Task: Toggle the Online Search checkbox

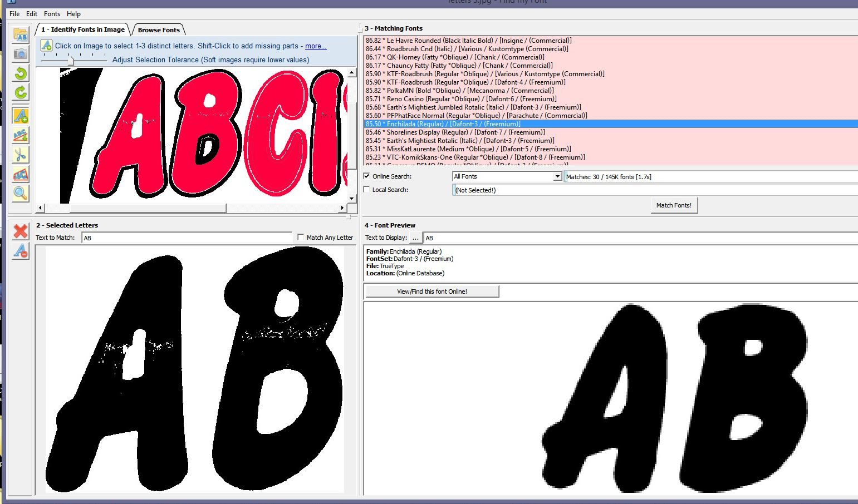Action: pyautogui.click(x=366, y=176)
